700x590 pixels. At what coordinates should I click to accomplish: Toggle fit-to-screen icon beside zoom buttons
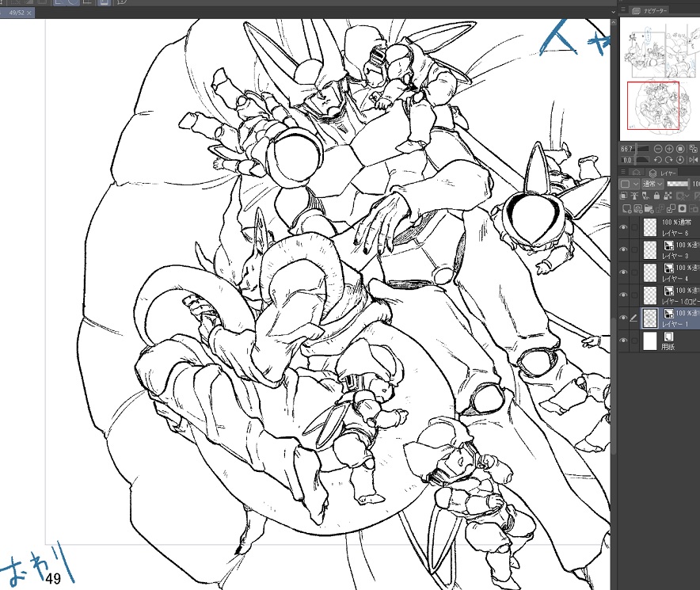pyautogui.click(x=694, y=149)
